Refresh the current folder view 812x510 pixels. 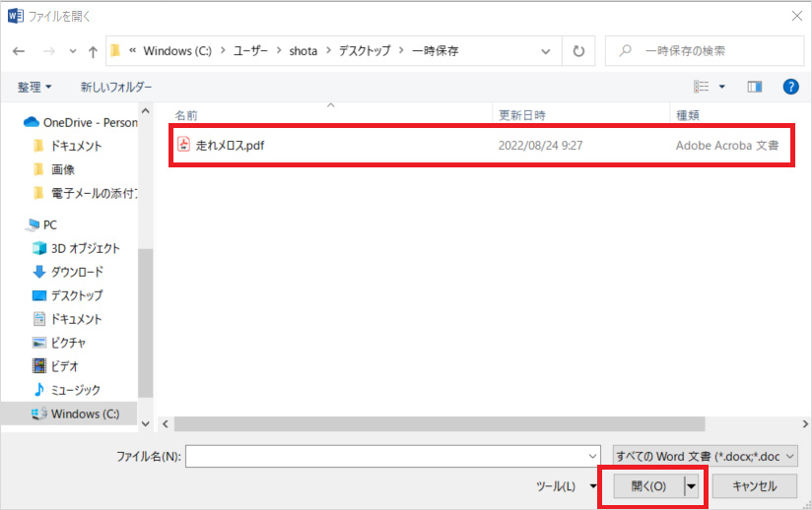click(578, 51)
